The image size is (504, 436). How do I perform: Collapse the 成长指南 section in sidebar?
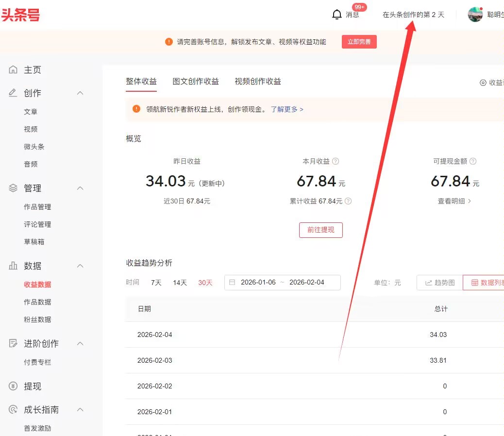(x=80, y=409)
